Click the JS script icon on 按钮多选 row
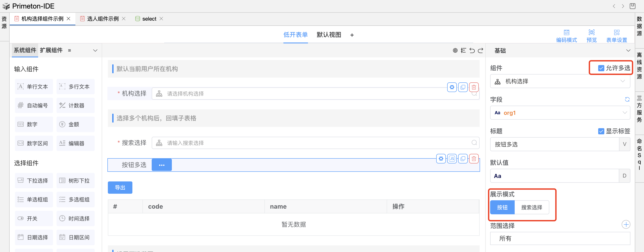This screenshot has width=644, height=252. tap(452, 158)
